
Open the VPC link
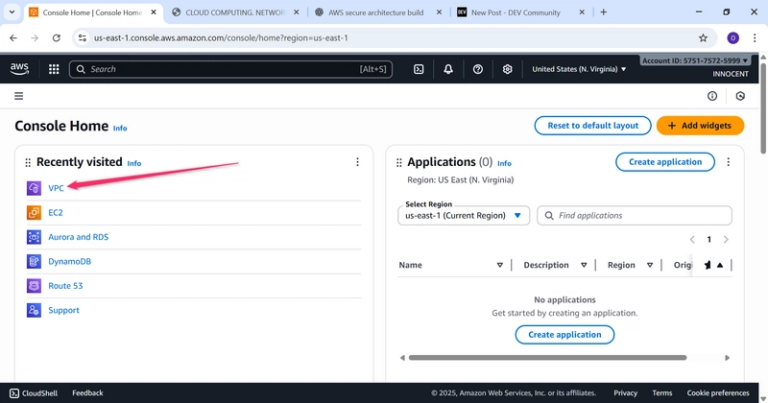click(x=56, y=188)
